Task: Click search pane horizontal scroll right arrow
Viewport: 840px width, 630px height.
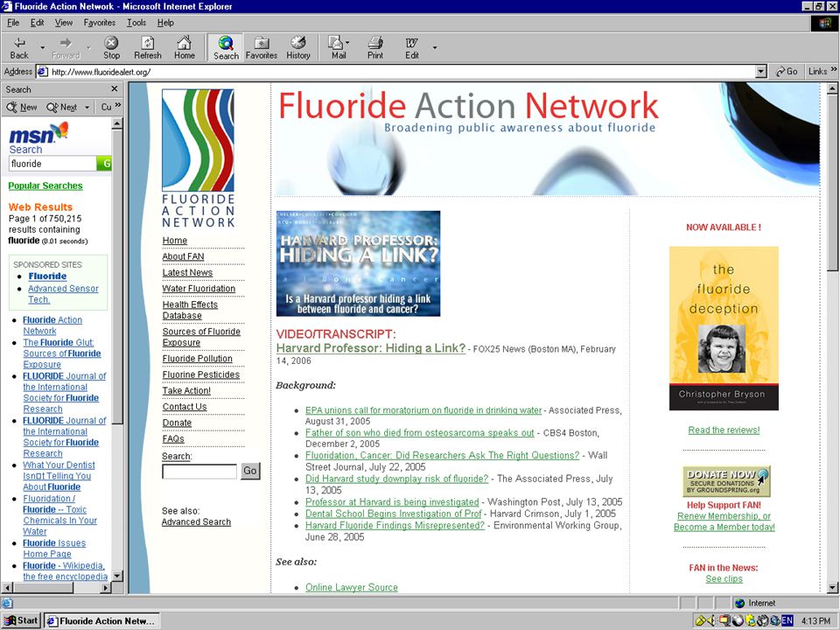Action: coord(106,588)
